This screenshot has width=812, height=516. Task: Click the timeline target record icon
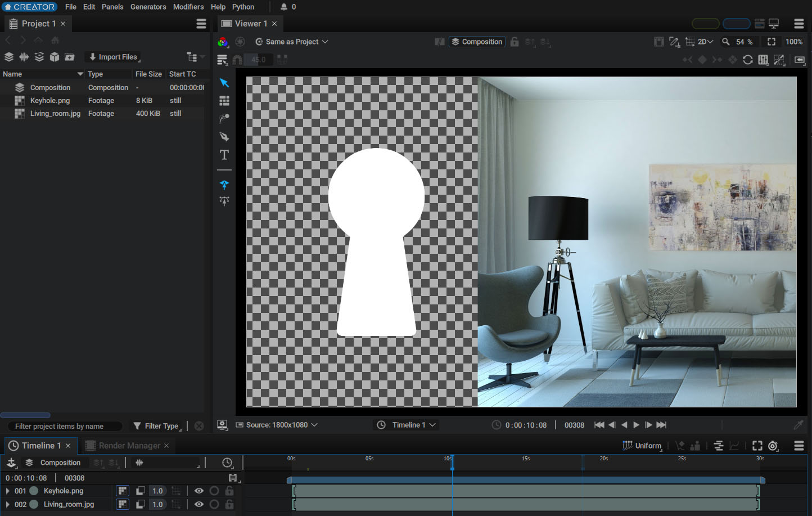pos(773,446)
